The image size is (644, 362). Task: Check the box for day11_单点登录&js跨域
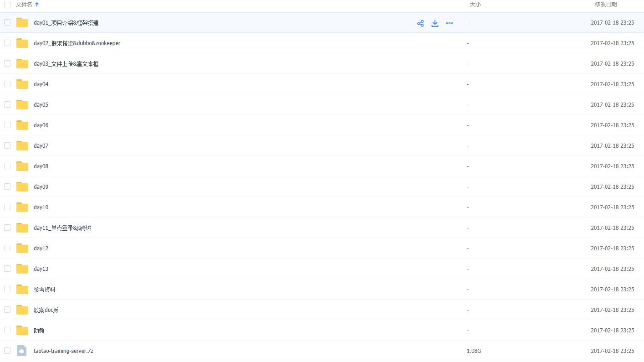coord(7,228)
